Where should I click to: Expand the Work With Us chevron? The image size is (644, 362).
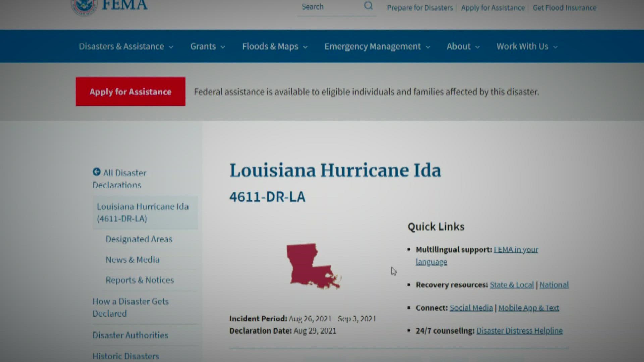(x=555, y=47)
